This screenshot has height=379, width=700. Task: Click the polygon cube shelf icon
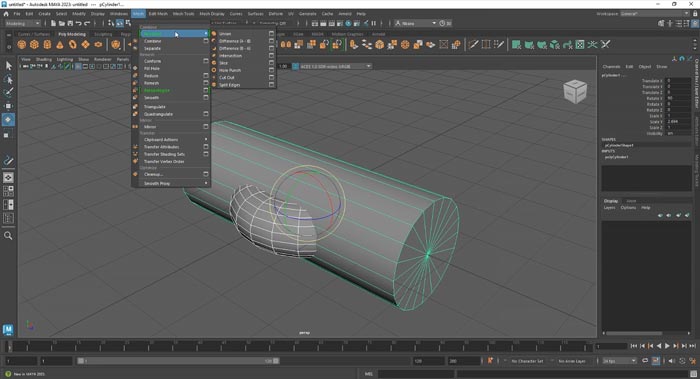point(34,45)
